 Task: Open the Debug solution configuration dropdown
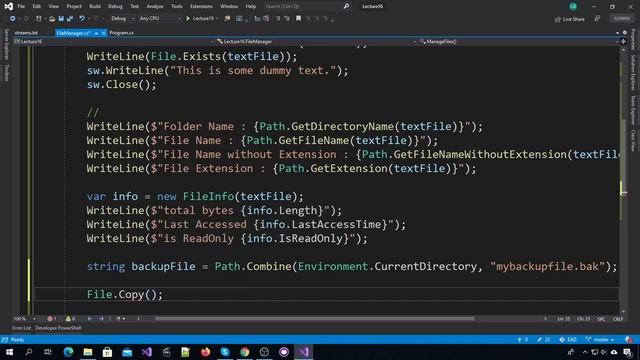pos(122,18)
